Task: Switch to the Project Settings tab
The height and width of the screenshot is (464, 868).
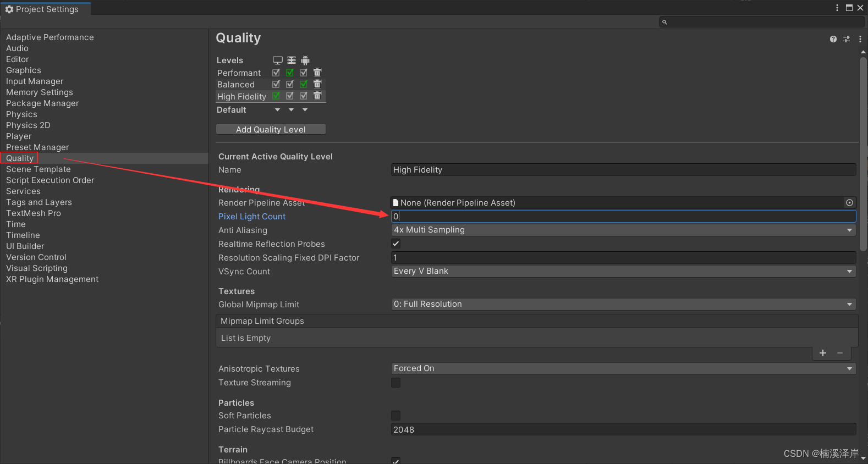Action: 46,9
